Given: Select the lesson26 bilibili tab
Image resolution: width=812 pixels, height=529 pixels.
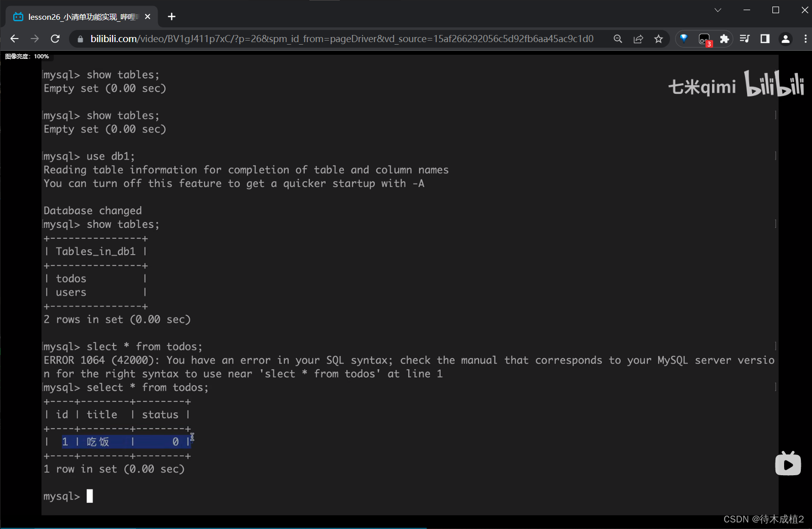Looking at the screenshot, I should click(x=83, y=17).
